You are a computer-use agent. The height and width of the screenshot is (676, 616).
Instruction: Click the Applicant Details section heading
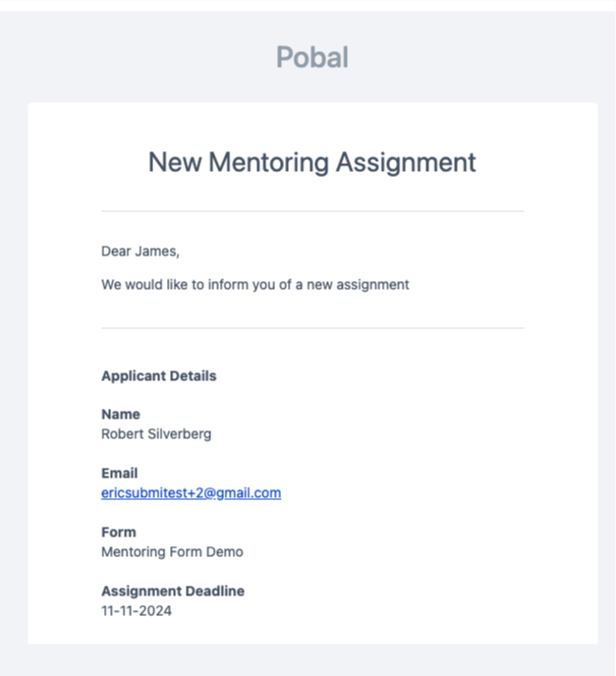coord(158,376)
